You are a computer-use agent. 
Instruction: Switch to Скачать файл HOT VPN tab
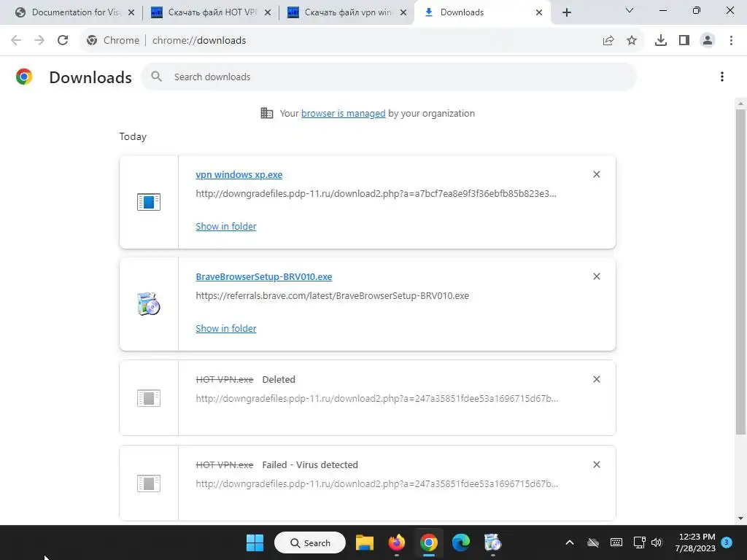(x=212, y=12)
